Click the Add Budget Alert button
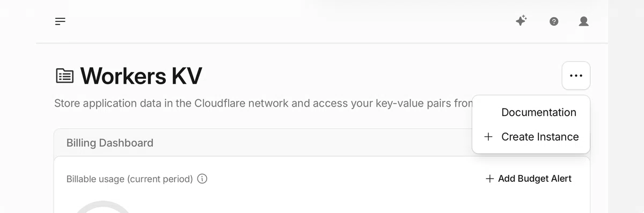The width and height of the screenshot is (644, 213). (x=529, y=179)
